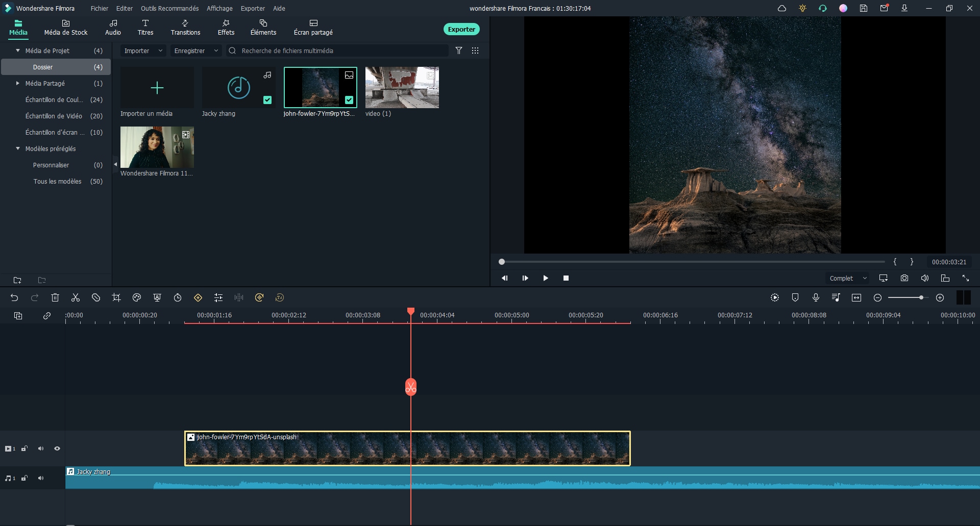Open preview volume speaker icon

tap(925, 278)
